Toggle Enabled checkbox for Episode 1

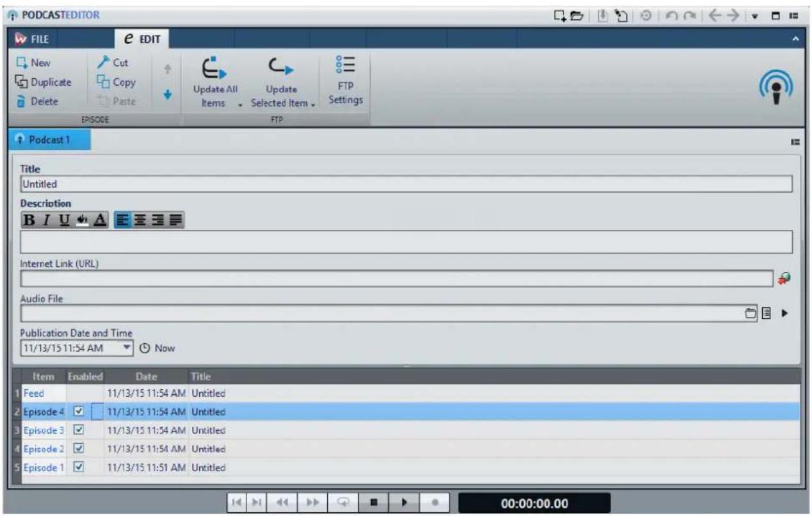[78, 467]
